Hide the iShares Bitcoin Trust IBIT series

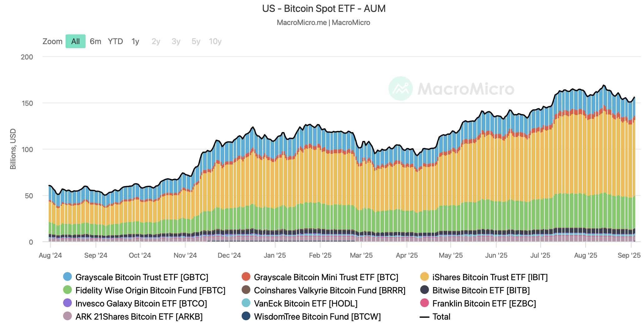tap(490, 277)
